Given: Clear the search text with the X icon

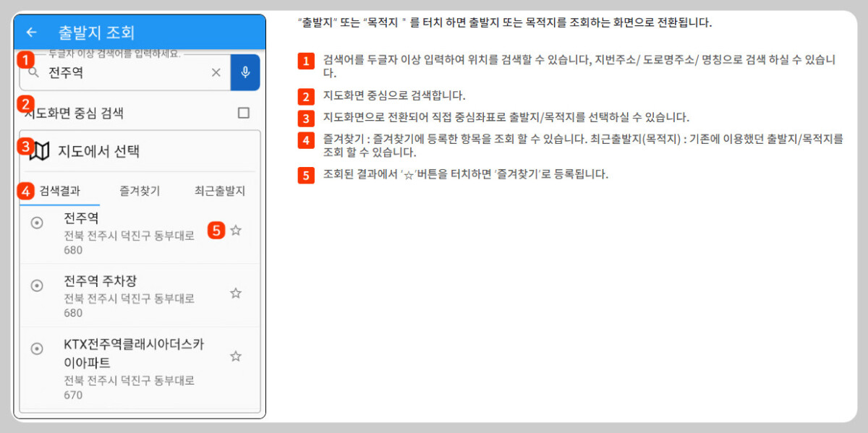Looking at the screenshot, I should coord(216,72).
